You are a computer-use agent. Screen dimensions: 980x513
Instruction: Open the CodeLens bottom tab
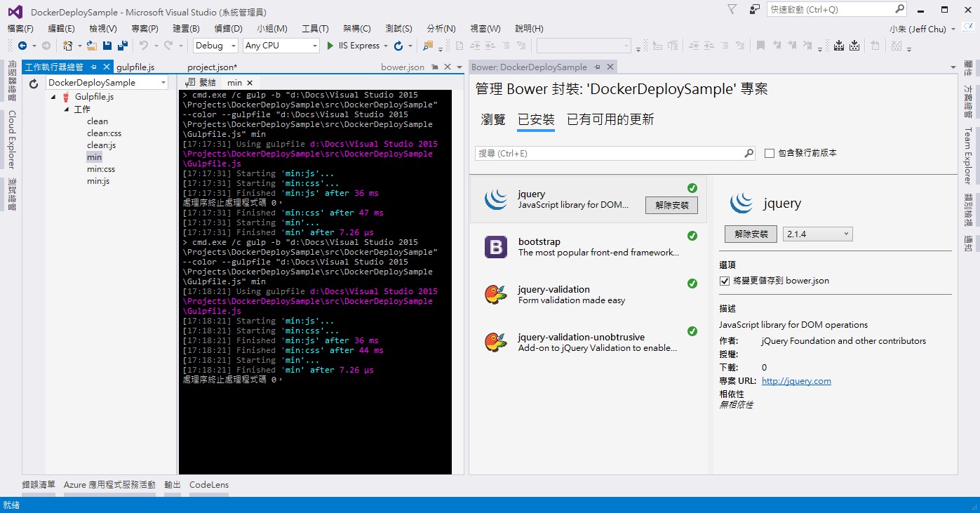click(x=209, y=484)
